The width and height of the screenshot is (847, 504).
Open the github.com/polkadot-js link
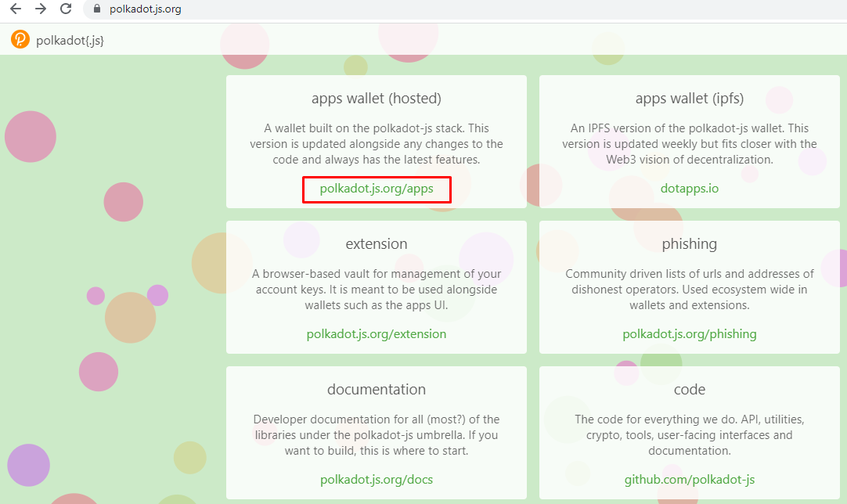690,480
